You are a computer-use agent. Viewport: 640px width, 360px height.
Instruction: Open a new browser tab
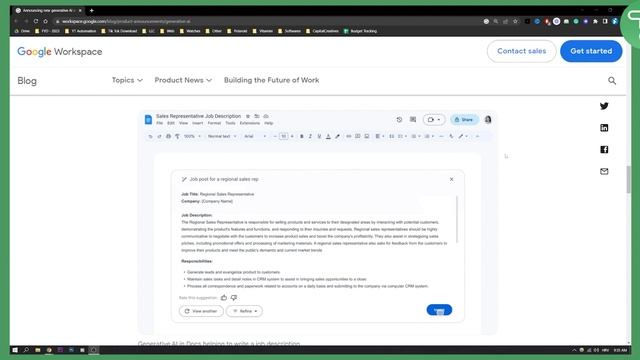(x=91, y=10)
